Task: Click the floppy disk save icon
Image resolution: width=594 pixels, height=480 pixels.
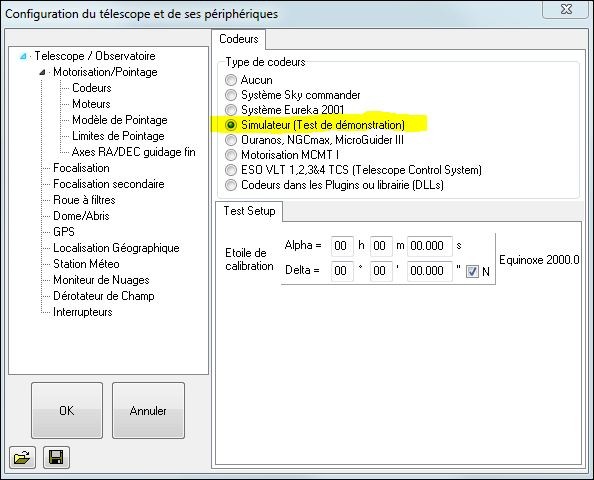Action: tap(56, 457)
